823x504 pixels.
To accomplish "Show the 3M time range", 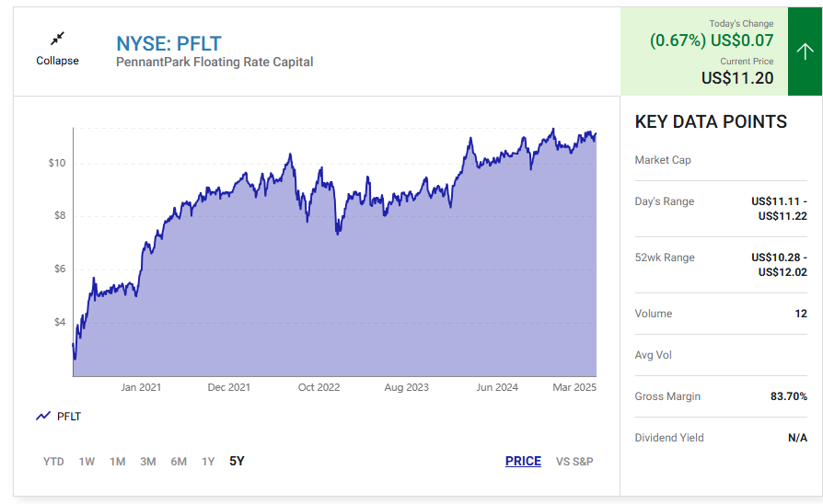I will click(x=148, y=462).
